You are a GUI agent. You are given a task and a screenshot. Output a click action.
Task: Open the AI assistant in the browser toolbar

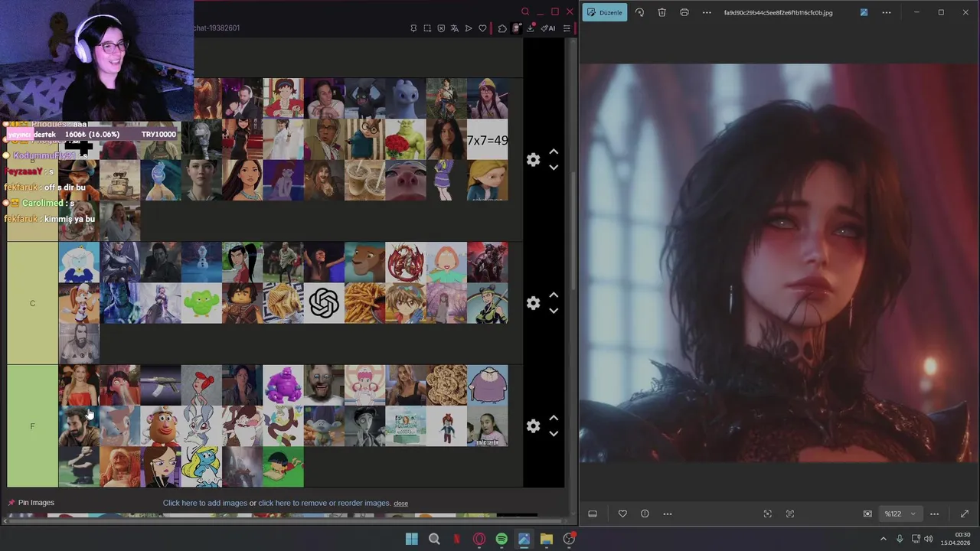click(548, 28)
